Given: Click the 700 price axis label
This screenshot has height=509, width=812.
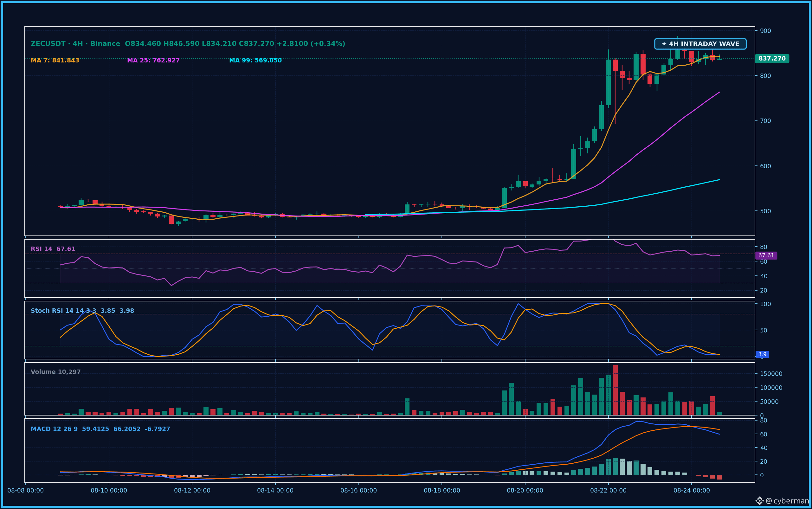Looking at the screenshot, I should 765,121.
